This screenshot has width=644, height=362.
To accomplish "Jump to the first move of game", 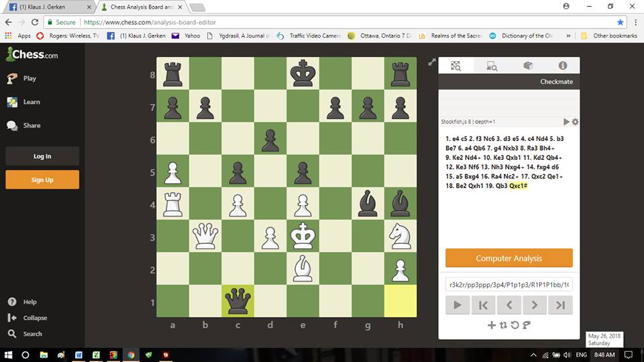I will (483, 305).
